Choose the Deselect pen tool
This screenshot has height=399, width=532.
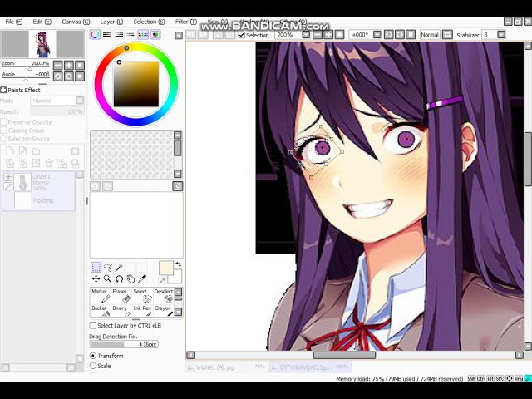[x=164, y=296]
